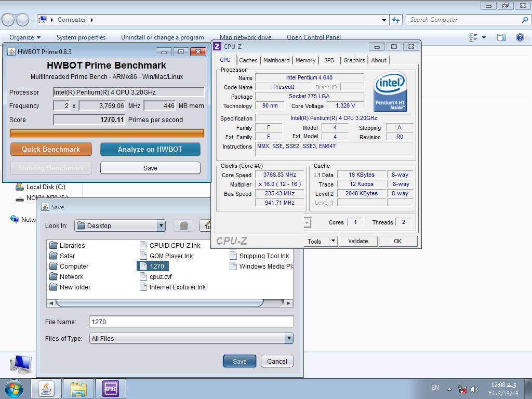532x399 pixels.
Task: Click the Windows Explorer taskbar icon
Action: point(78,389)
